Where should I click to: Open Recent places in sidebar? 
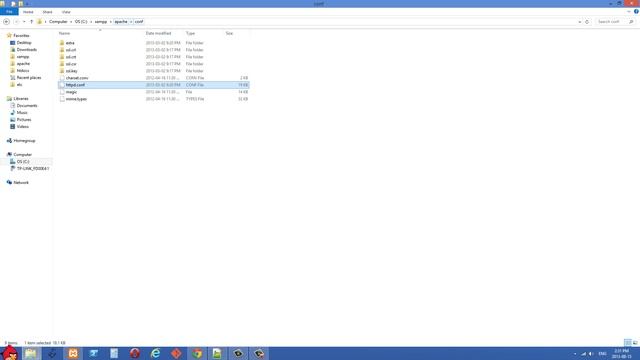click(29, 78)
